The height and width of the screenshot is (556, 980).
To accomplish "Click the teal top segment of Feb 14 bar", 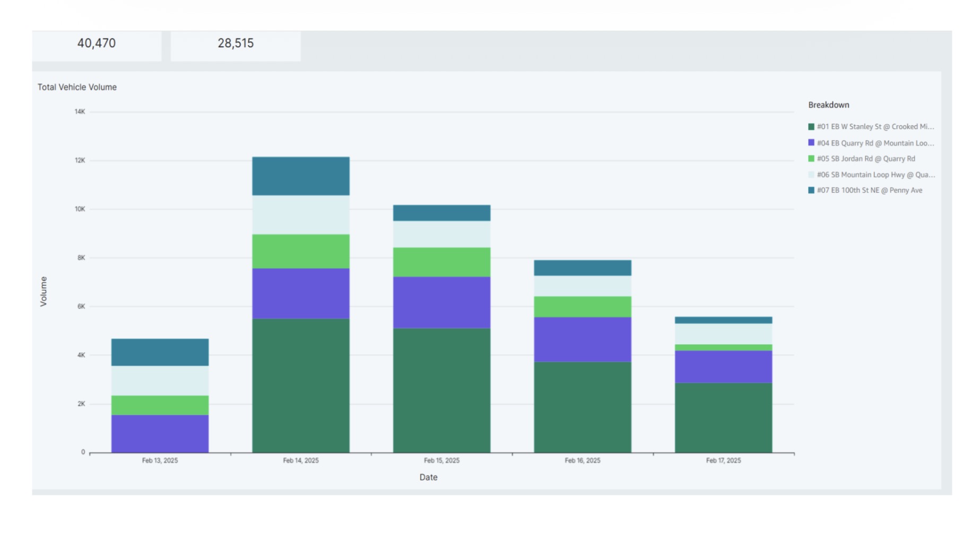I will coord(301,176).
